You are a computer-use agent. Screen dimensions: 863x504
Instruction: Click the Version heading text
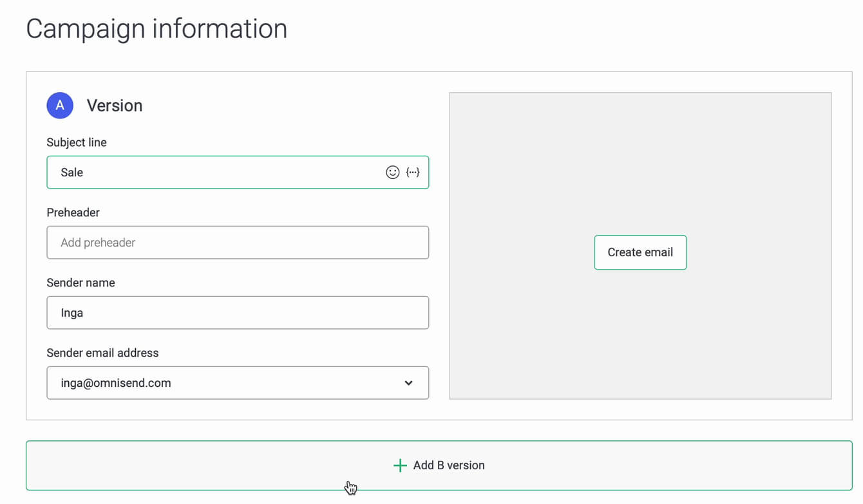[115, 106]
